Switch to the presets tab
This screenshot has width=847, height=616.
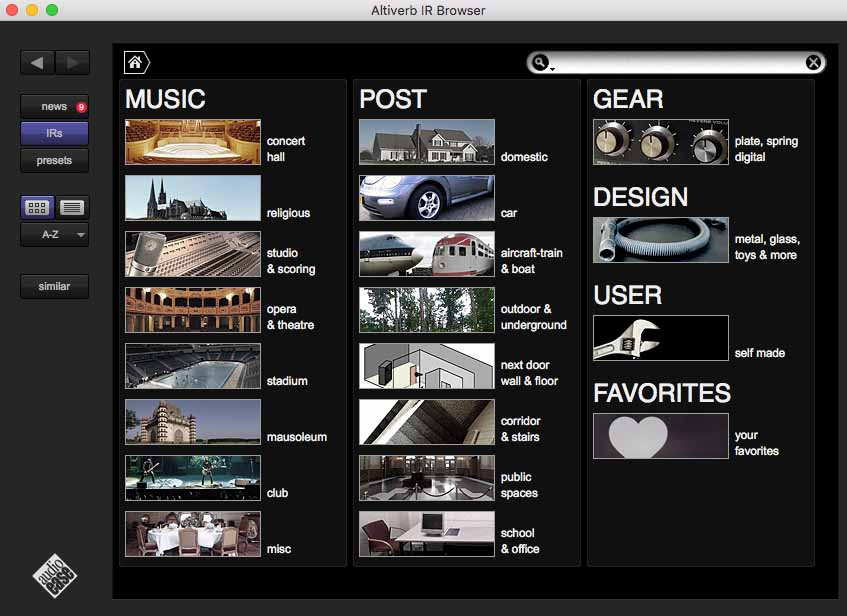pos(55,160)
